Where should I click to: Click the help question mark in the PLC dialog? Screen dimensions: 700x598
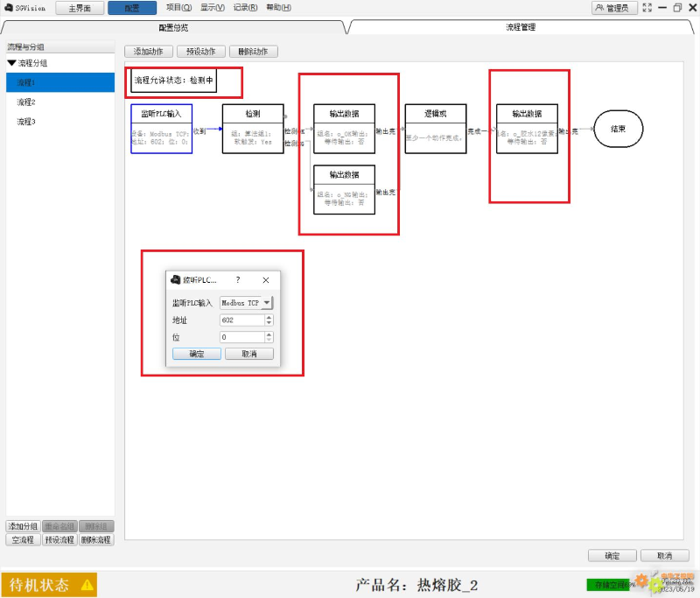point(237,280)
